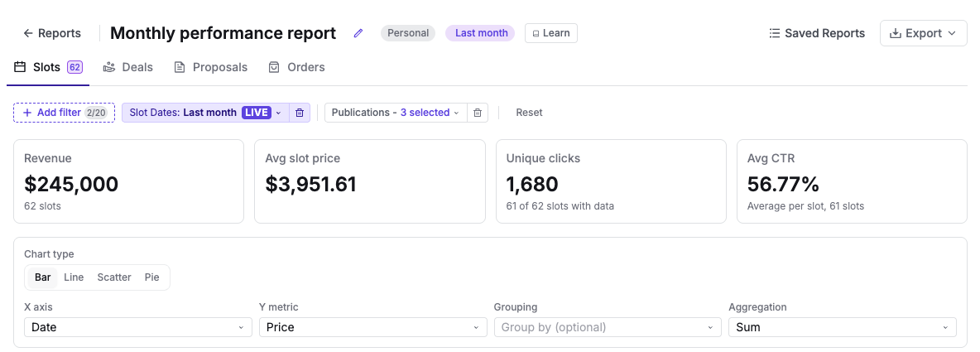Select Line chart type
The height and width of the screenshot is (352, 980).
[74, 277]
